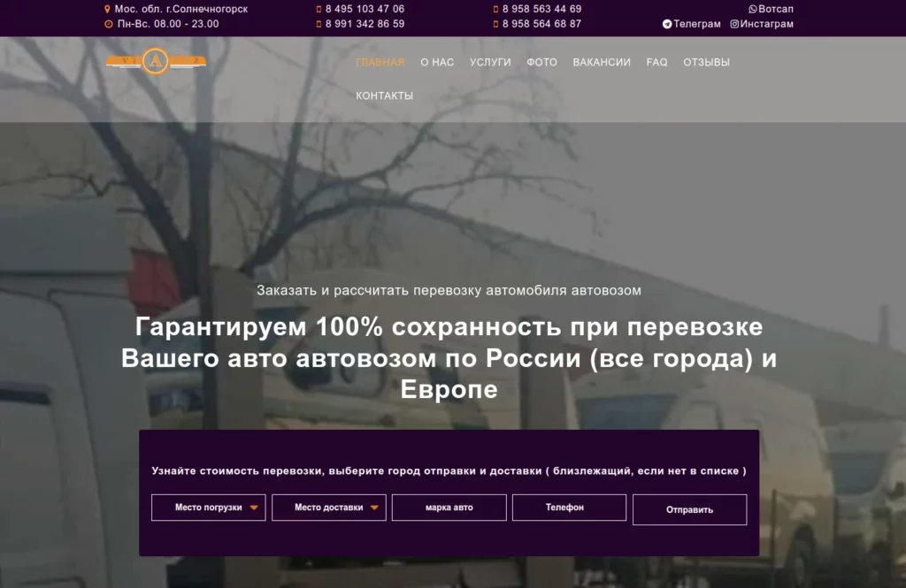This screenshot has width=906, height=588.
Task: Click the address Мос. обл. г.Солнечногорск
Action: (x=180, y=9)
